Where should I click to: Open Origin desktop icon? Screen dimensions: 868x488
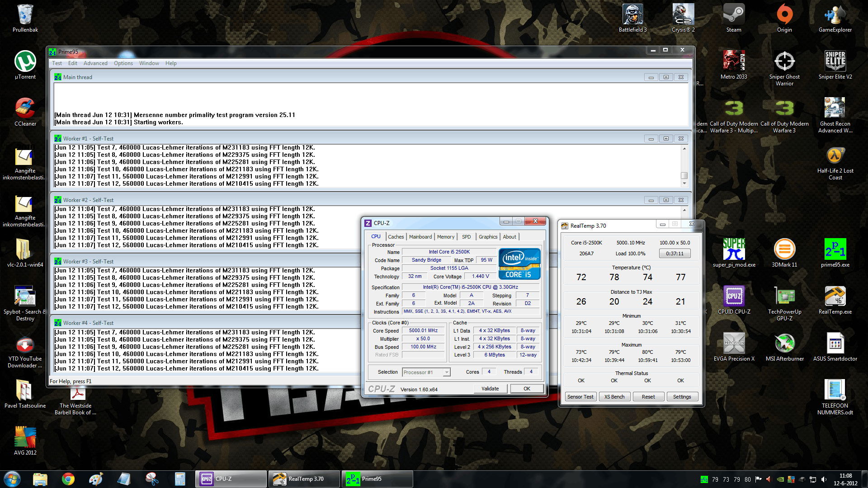coord(784,18)
